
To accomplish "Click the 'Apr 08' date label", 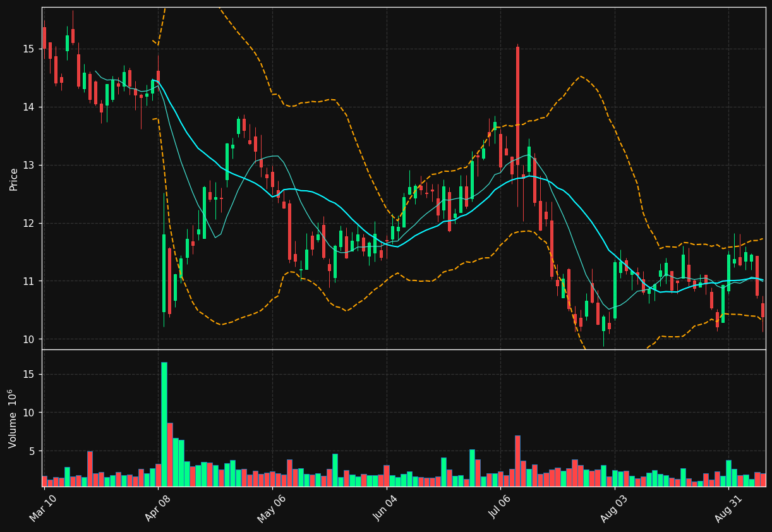I will pos(157,508).
